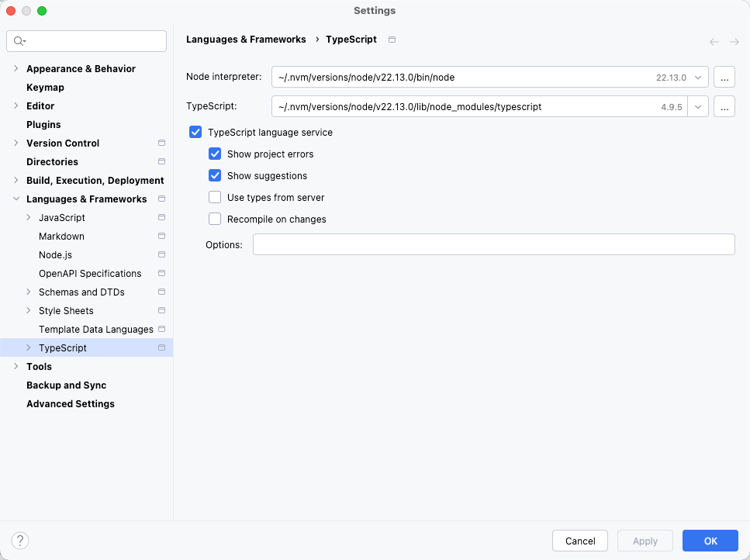This screenshot has width=750, height=560.
Task: Click the Cancel button
Action: point(580,541)
